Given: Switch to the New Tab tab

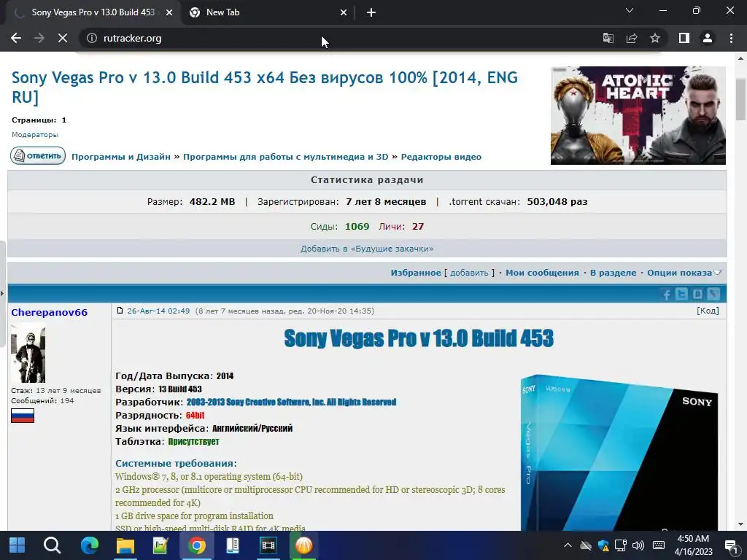Looking at the screenshot, I should [x=267, y=13].
